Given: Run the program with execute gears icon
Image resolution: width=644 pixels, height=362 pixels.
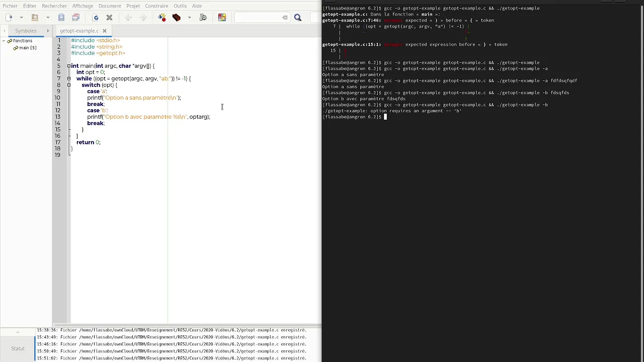Looking at the screenshot, I should coord(203,18).
